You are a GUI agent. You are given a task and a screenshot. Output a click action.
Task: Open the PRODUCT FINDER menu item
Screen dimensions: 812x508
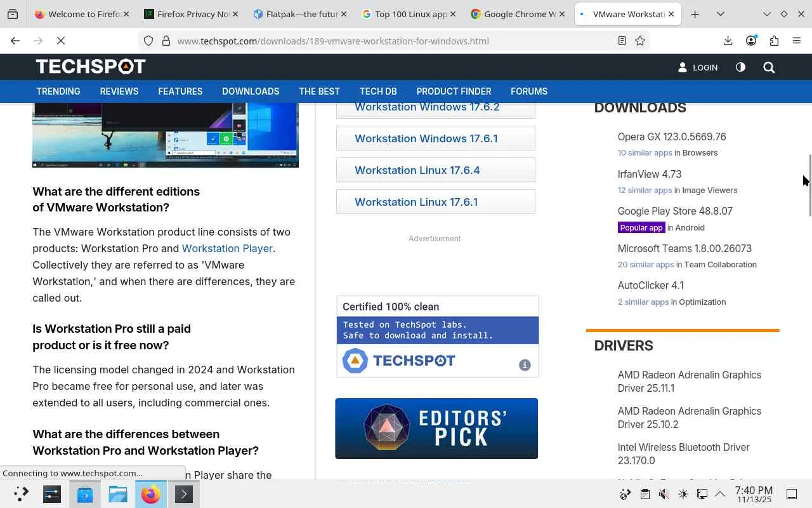click(x=454, y=91)
